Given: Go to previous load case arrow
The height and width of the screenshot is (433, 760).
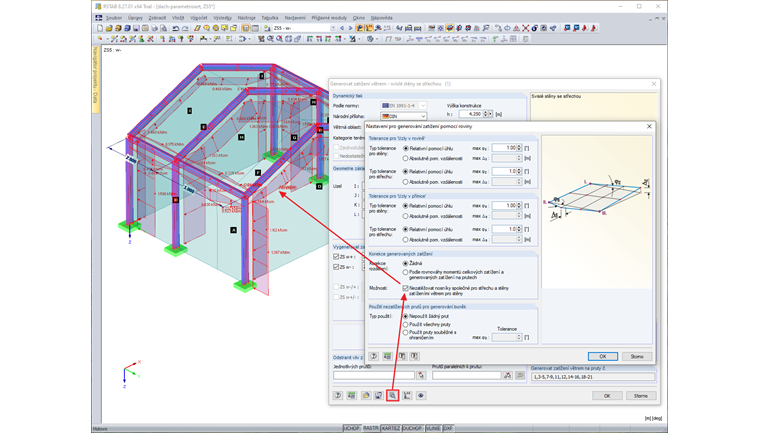Looking at the screenshot, I should tap(342, 28).
